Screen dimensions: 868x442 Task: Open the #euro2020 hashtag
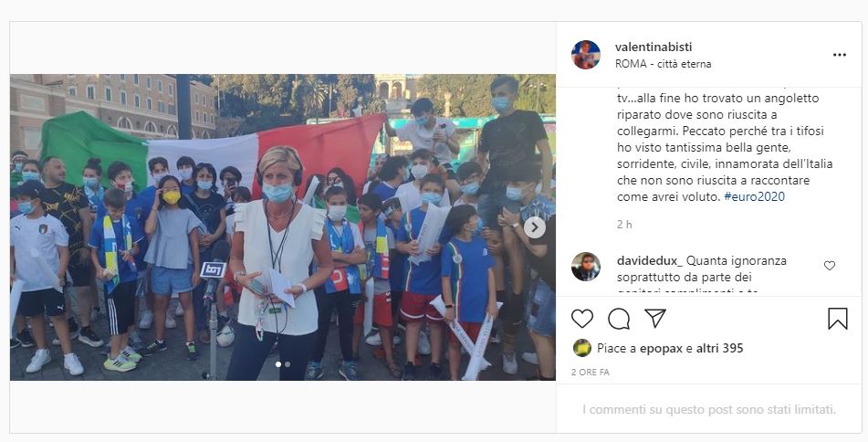pyautogui.click(x=754, y=196)
